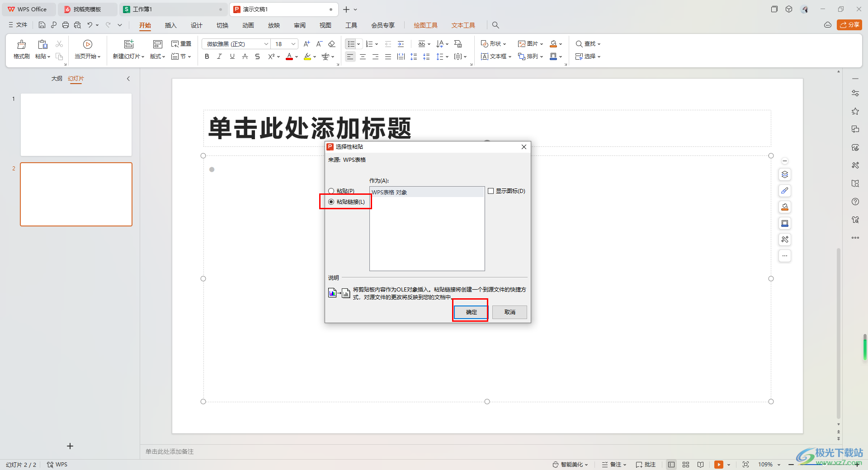
Task: Open the 文件 (File) menu
Action: pyautogui.click(x=18, y=25)
